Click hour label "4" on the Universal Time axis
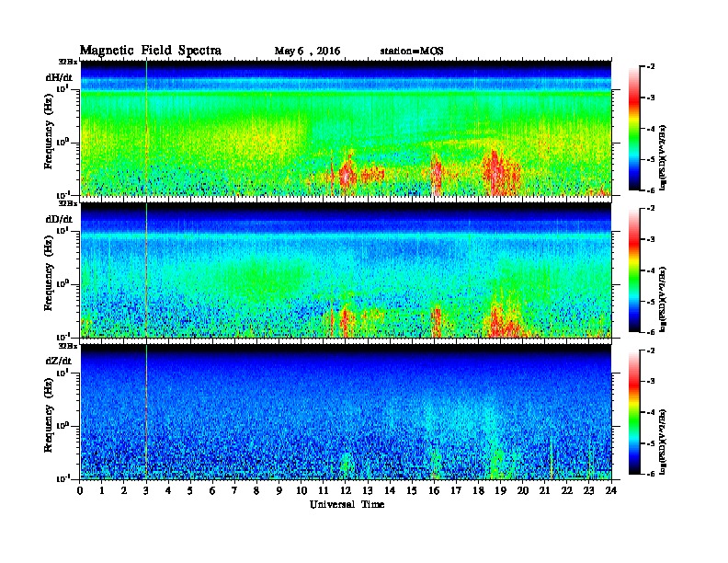Viewport: 728px width, 563px height. [x=168, y=490]
